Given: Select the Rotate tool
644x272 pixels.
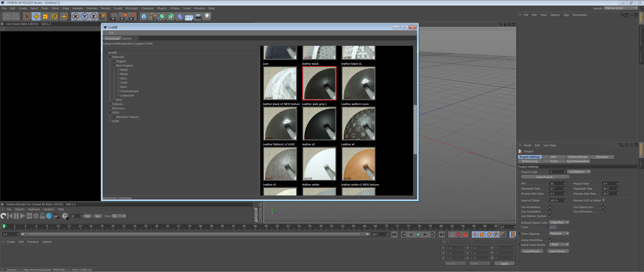Looking at the screenshot, I should [54, 17].
